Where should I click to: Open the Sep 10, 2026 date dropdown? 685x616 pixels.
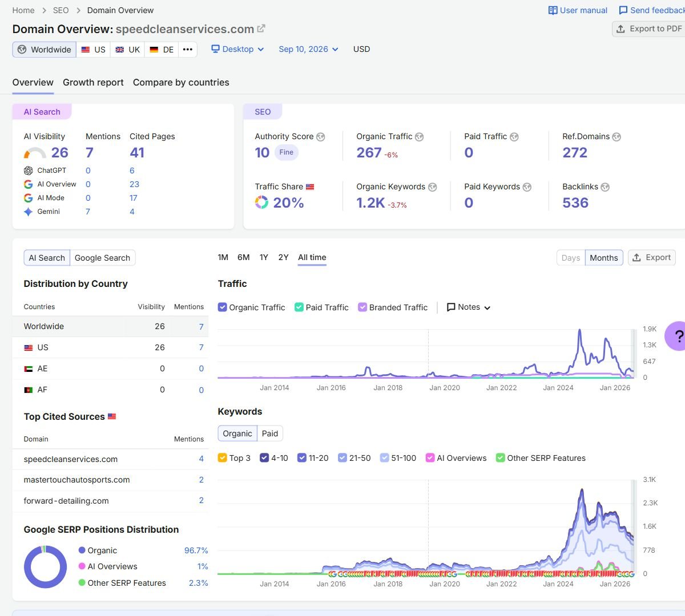point(308,49)
